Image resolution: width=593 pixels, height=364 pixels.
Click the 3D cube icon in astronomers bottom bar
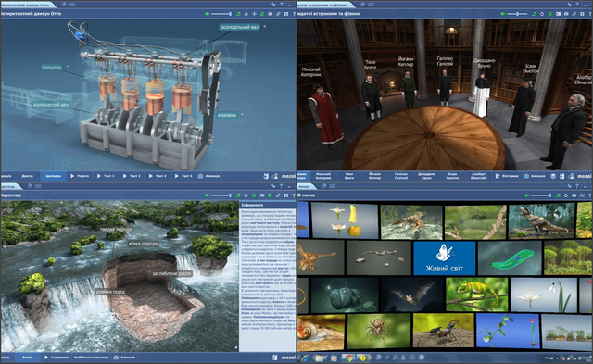553,176
